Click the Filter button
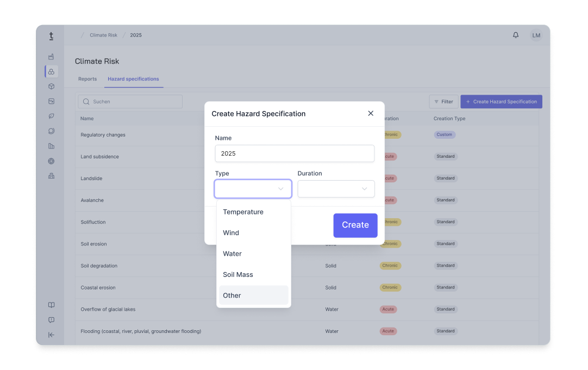 tap(443, 102)
